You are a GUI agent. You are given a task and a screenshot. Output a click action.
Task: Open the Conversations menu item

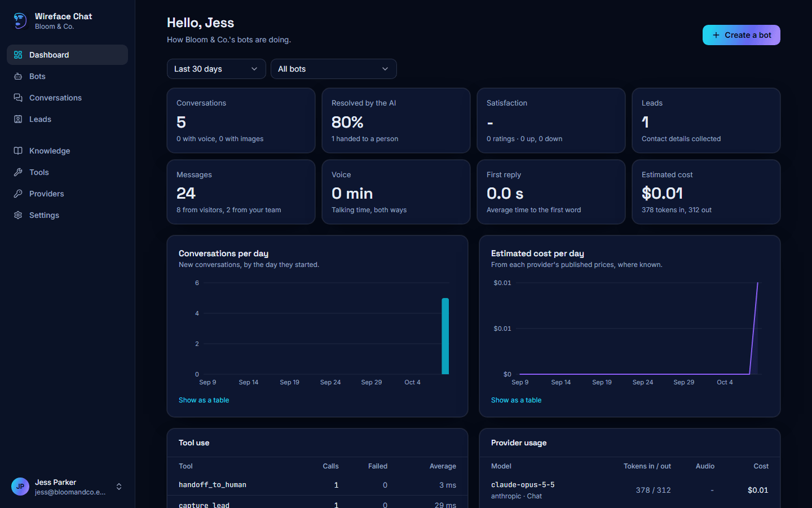(x=67, y=98)
